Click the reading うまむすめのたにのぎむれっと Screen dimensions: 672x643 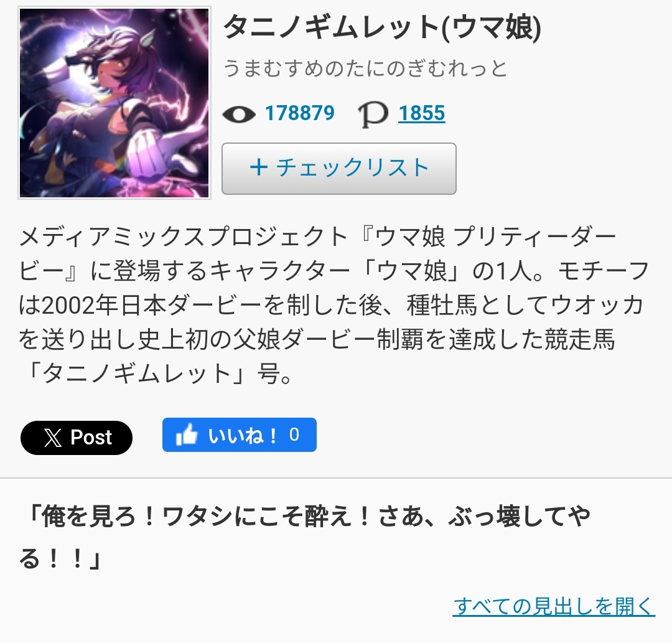[x=365, y=68]
